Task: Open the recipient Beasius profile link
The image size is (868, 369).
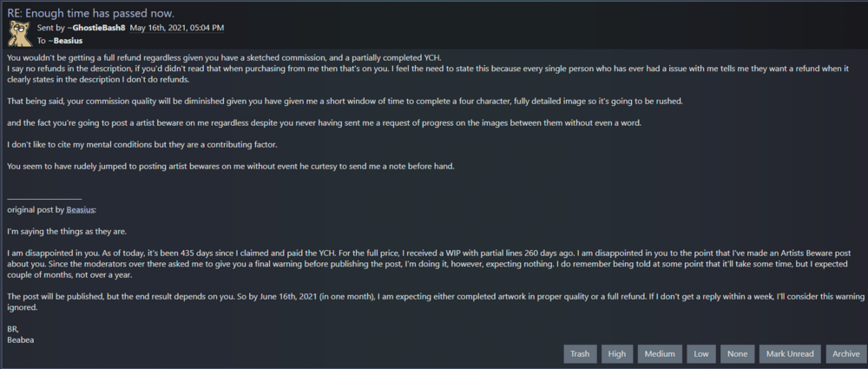Action: coord(67,41)
